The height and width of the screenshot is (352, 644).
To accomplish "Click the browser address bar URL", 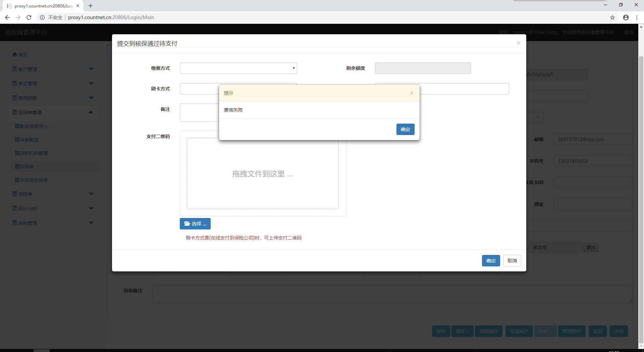I will 111,17.
